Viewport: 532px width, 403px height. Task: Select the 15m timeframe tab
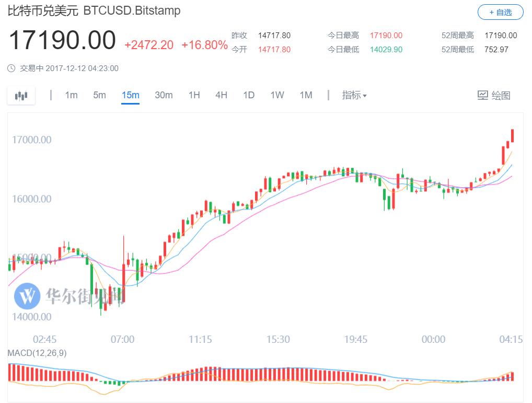click(x=131, y=95)
